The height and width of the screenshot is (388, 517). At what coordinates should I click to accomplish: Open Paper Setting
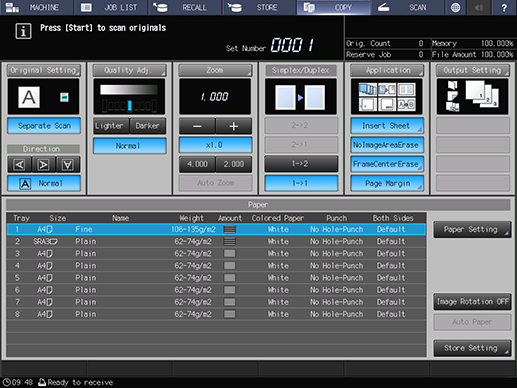point(472,229)
